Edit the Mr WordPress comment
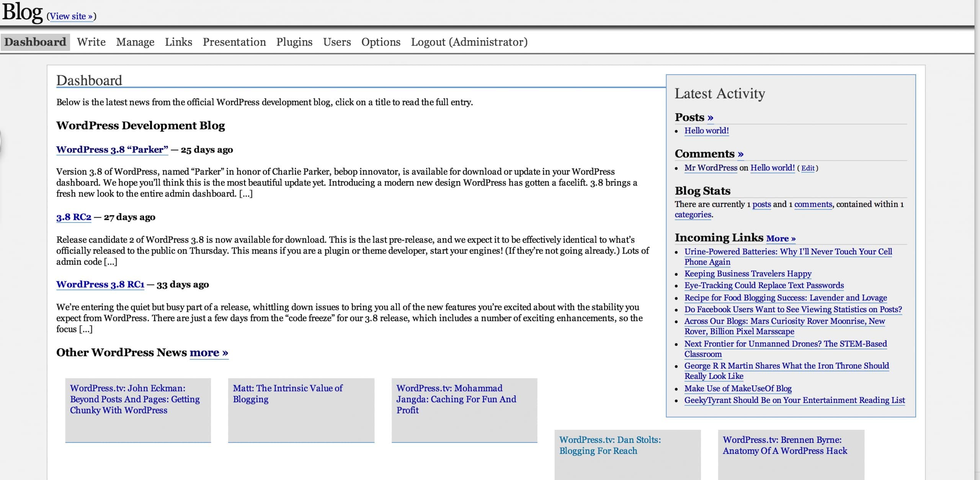This screenshot has width=980, height=480. pyautogui.click(x=808, y=168)
